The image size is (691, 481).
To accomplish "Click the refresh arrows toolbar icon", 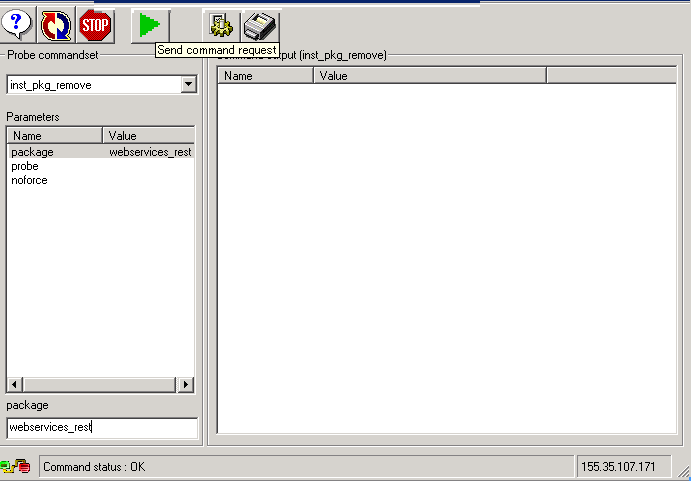I will click(x=56, y=25).
